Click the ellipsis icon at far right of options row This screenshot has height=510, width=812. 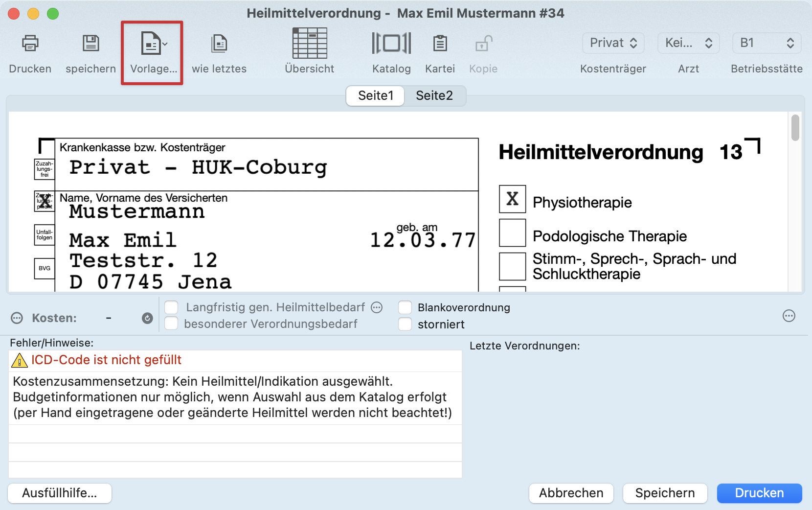tap(789, 316)
